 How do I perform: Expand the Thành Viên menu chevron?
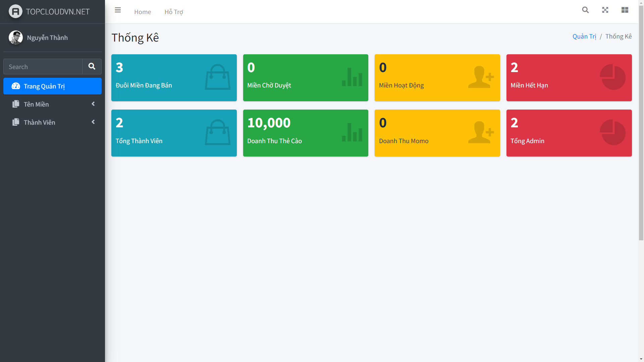point(93,122)
